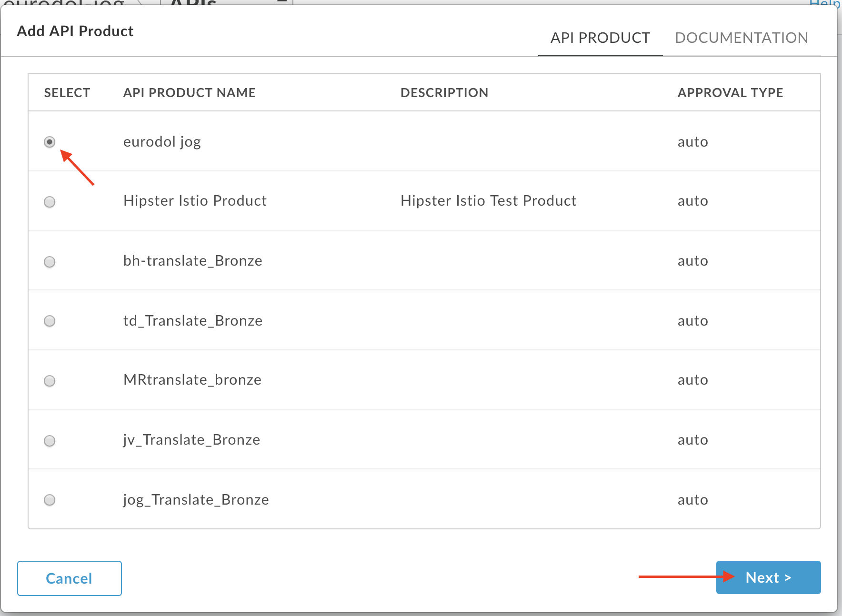Click the SELECT column header
Viewport: 842px width, 616px height.
point(67,93)
